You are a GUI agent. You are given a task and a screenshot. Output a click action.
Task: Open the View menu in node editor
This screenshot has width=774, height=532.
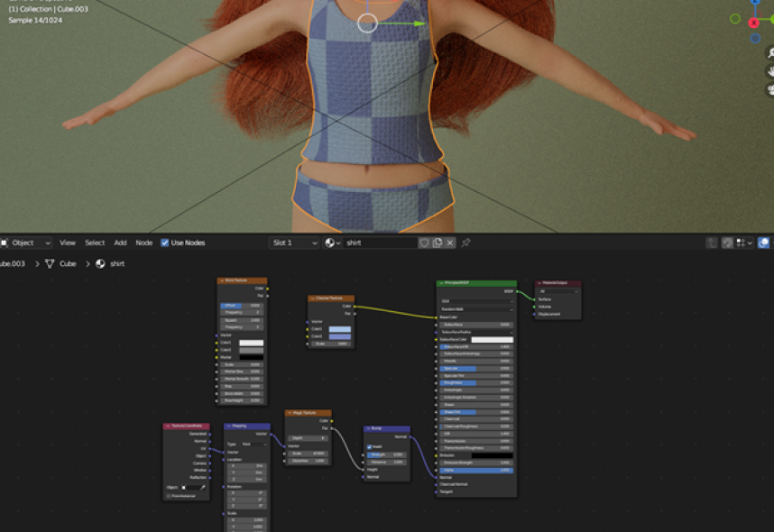(x=68, y=243)
